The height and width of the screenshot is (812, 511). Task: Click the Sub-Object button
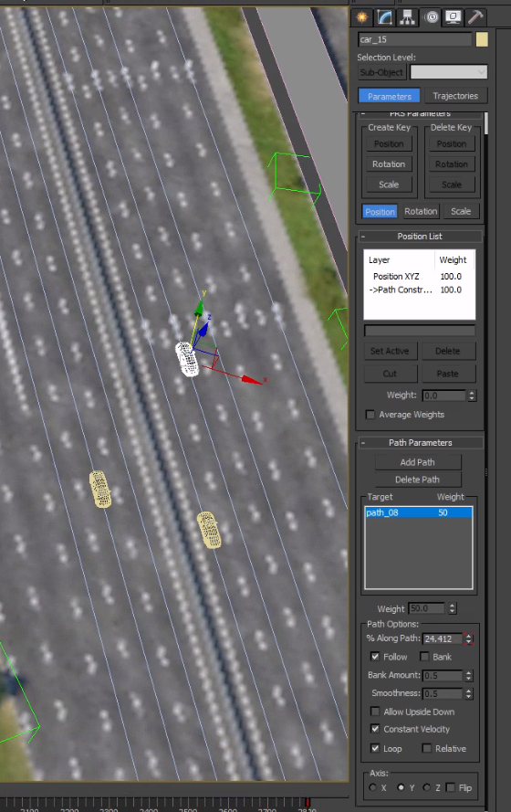click(381, 72)
